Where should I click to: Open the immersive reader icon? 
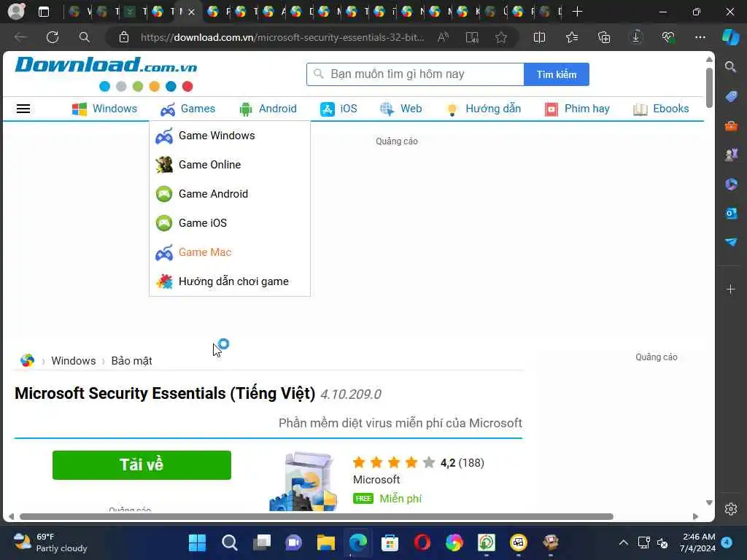coord(472,37)
